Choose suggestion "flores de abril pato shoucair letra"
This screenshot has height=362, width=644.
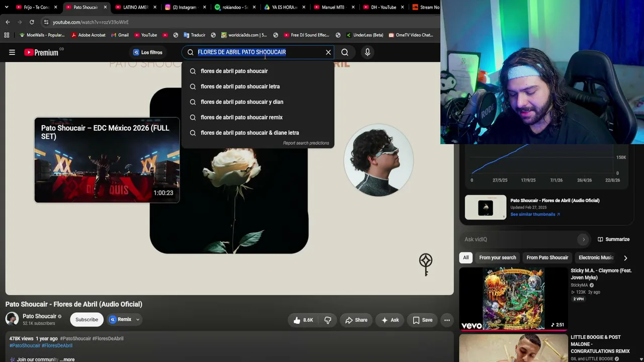click(258, 86)
